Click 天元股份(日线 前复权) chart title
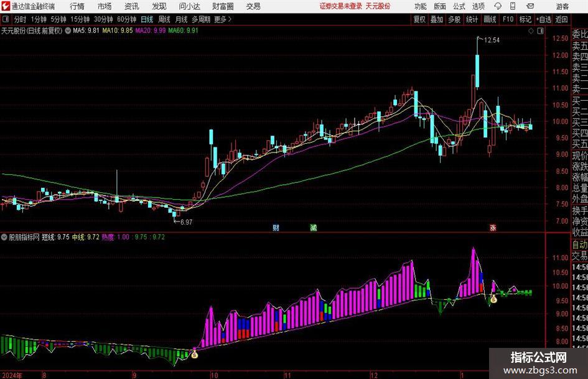The image size is (588, 379). tap(32, 30)
